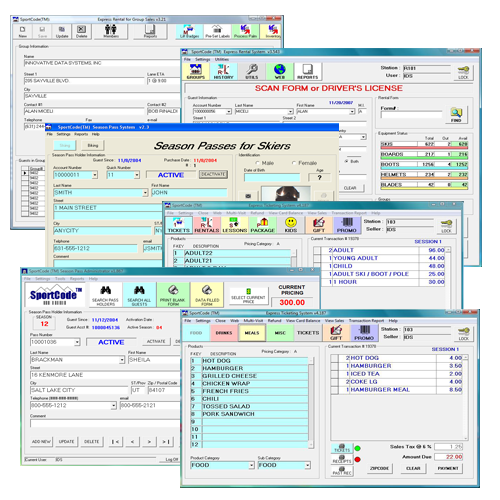This screenshot has width=500, height=500.
Task: Switch to the MISC tab
Action: (x=280, y=333)
